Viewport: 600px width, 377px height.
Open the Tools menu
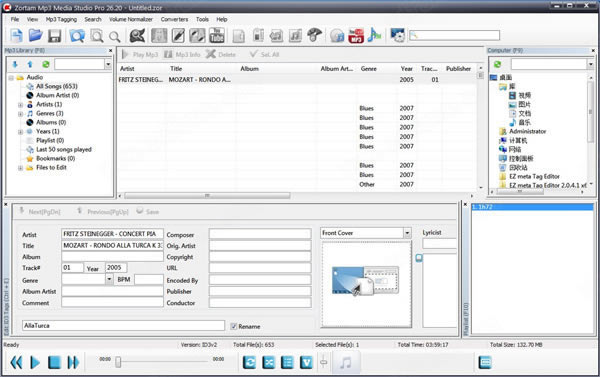click(202, 19)
